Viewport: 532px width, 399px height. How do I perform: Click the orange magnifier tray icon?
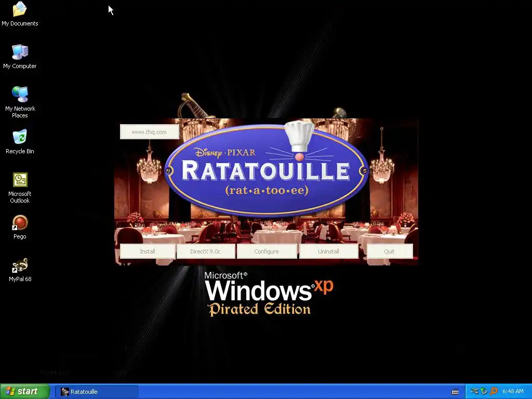point(494,392)
